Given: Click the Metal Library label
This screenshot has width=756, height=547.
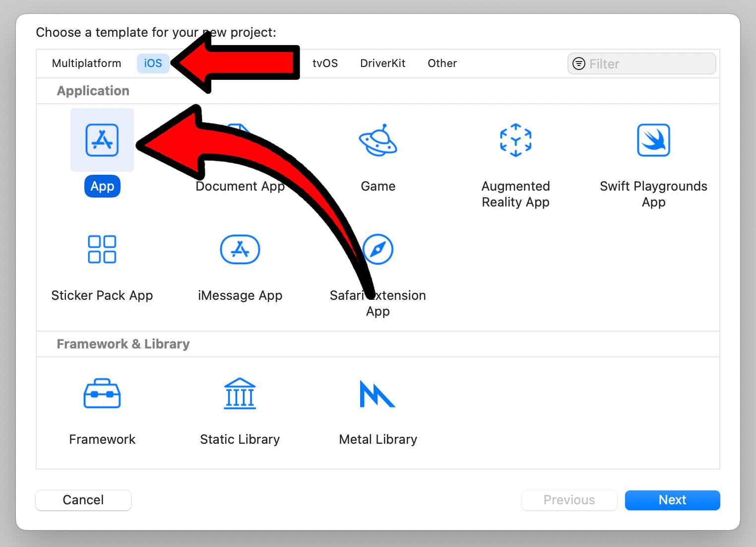Looking at the screenshot, I should coord(378,439).
